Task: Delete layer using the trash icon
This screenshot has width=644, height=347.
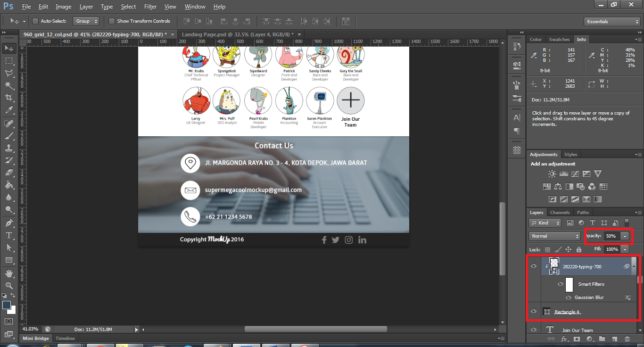Action: click(x=627, y=339)
